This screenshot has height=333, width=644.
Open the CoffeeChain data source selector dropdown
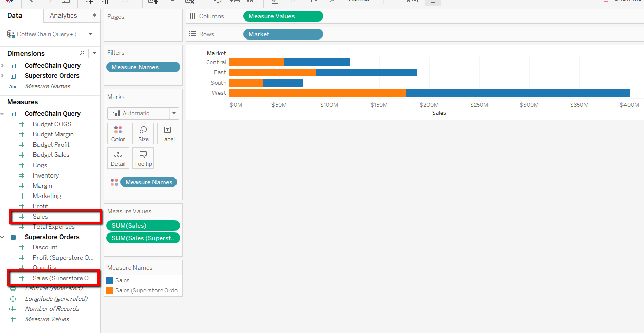click(91, 34)
